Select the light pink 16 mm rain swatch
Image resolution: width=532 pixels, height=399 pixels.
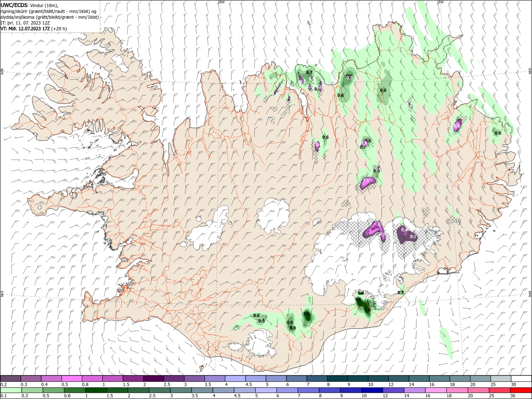[436, 390]
